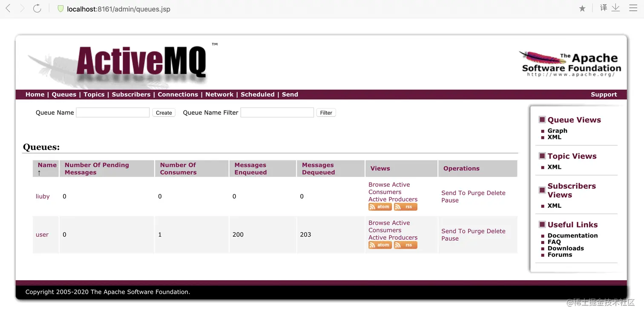The height and width of the screenshot is (316, 644).
Task: Open the Queues menu item
Action: 64,95
